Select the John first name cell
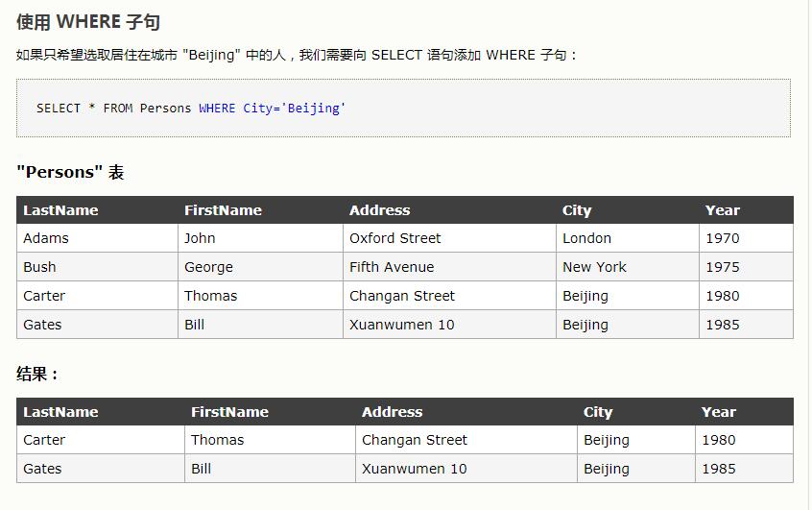Image resolution: width=812 pixels, height=510 pixels. pyautogui.click(x=200, y=238)
